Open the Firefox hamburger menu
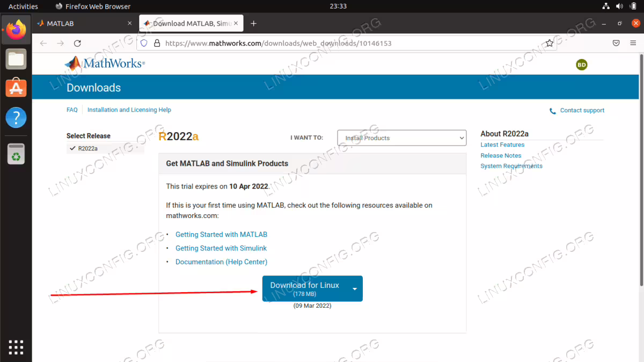Screen dimensions: 644x362 click(634, 43)
